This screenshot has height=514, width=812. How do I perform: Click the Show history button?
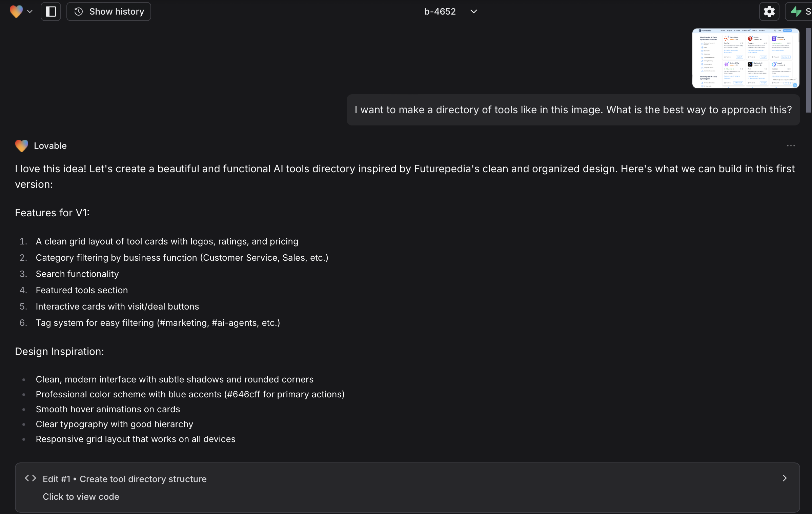108,11
